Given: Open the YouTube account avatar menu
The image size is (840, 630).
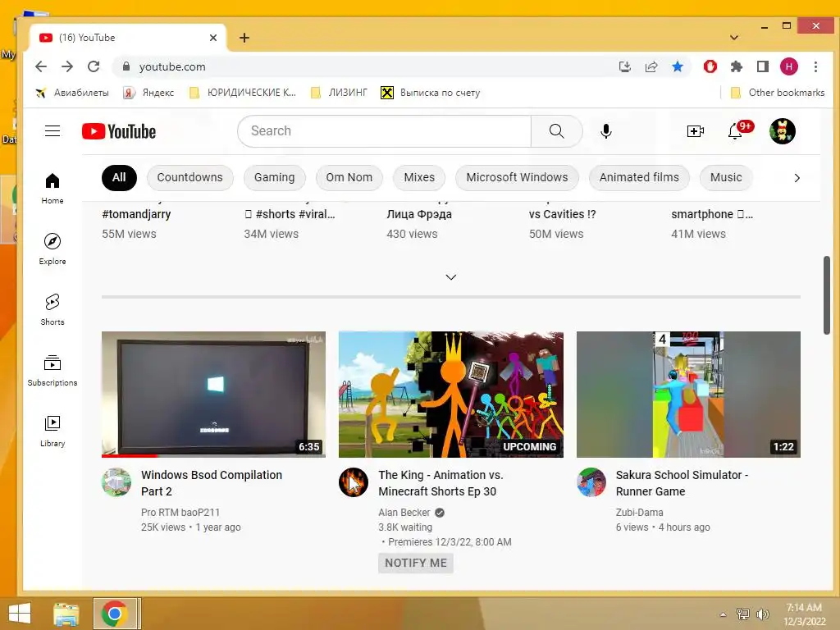Looking at the screenshot, I should tap(782, 131).
